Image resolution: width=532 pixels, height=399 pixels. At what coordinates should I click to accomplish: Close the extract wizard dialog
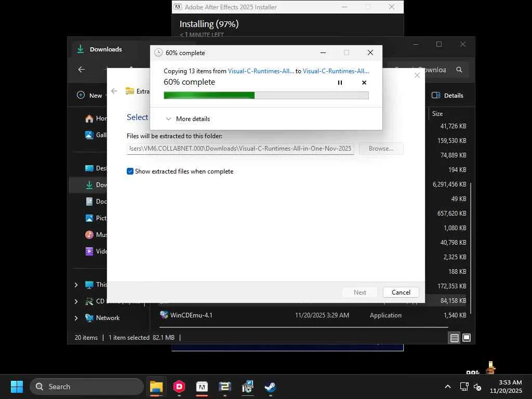[x=417, y=75]
